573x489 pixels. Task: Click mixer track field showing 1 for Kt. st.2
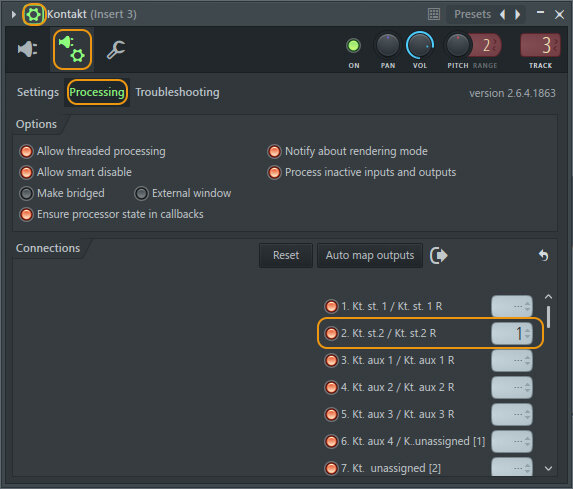(512, 333)
